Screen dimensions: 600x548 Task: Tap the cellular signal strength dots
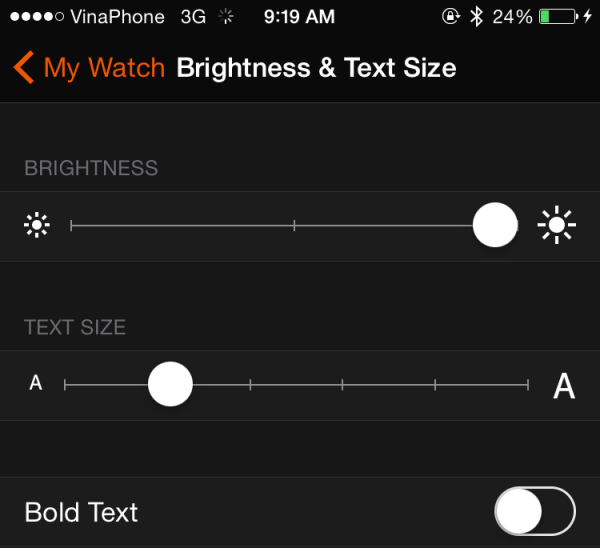35,17
